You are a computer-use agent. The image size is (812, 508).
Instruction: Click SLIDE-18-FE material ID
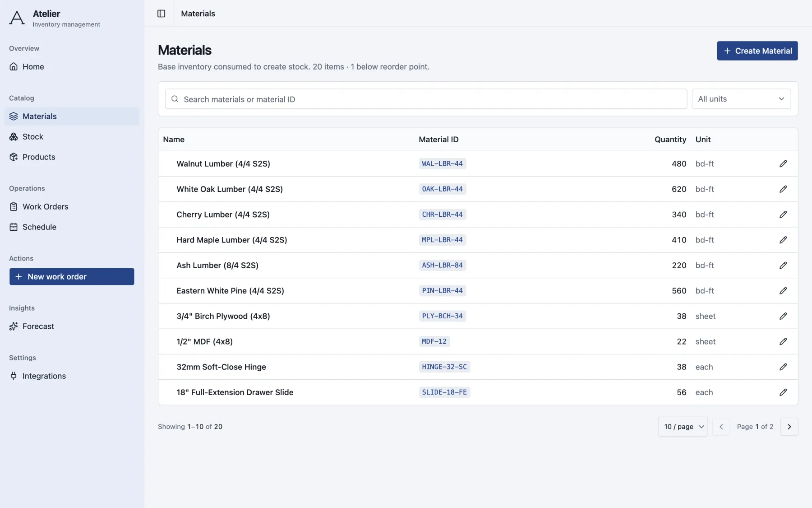[444, 392]
